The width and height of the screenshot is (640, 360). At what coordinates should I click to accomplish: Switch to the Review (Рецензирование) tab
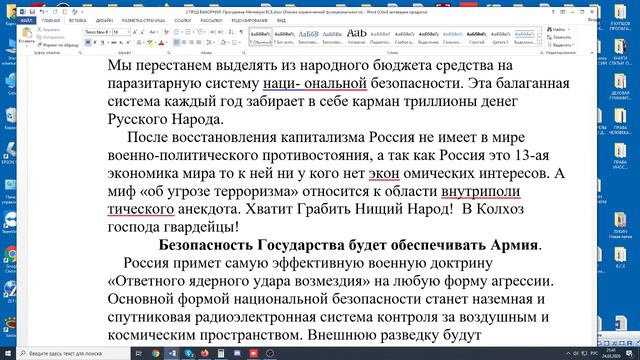tap(249, 20)
